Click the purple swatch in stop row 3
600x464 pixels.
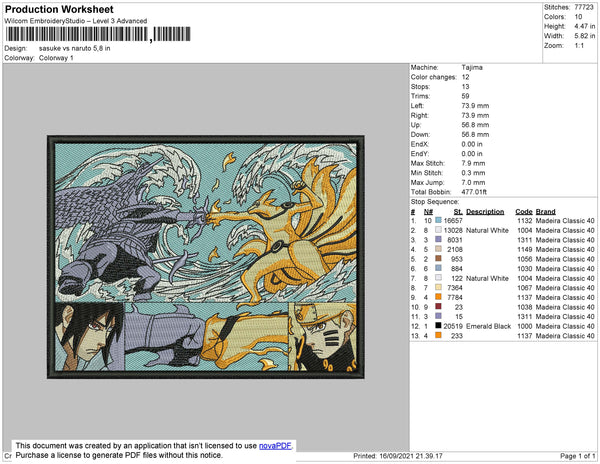[438, 239]
